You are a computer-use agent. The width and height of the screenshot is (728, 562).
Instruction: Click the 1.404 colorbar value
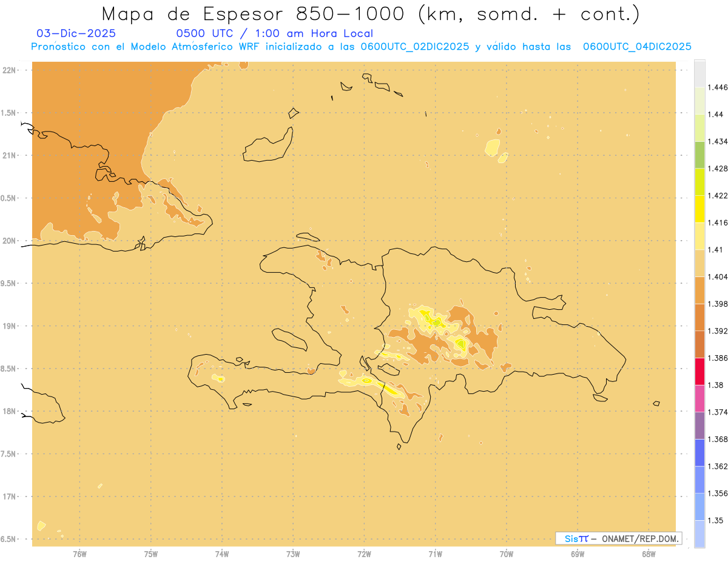click(718, 276)
